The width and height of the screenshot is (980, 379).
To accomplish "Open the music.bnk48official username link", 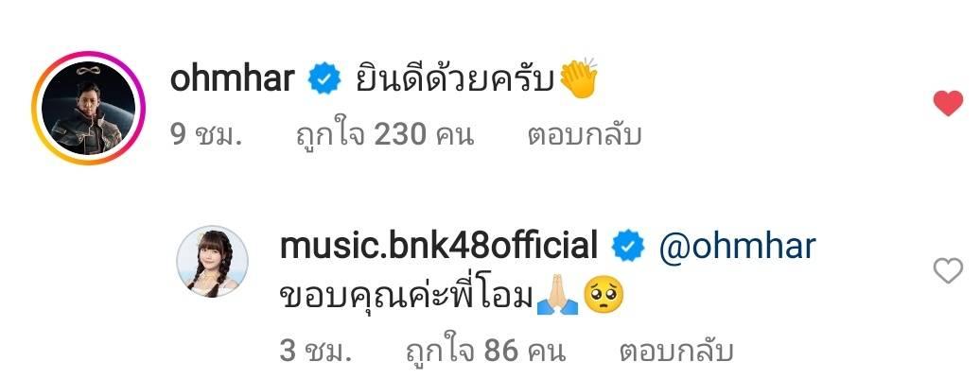I will (439, 246).
